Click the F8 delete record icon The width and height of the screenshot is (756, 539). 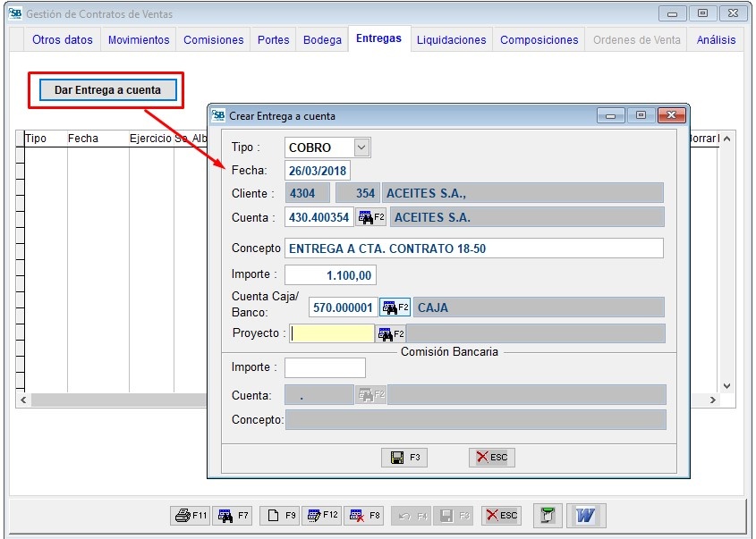[x=363, y=515]
